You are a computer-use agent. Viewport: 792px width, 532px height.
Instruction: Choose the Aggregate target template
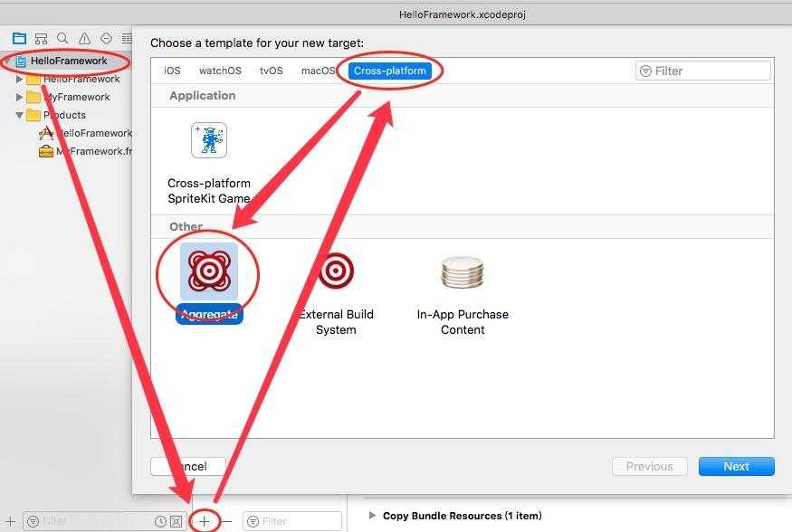pyautogui.click(x=209, y=282)
